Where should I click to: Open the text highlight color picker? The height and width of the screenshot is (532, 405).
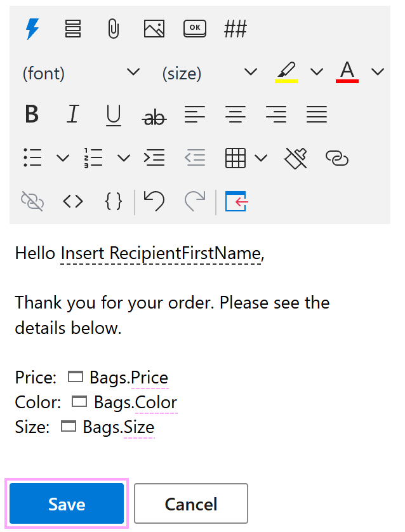(x=286, y=71)
